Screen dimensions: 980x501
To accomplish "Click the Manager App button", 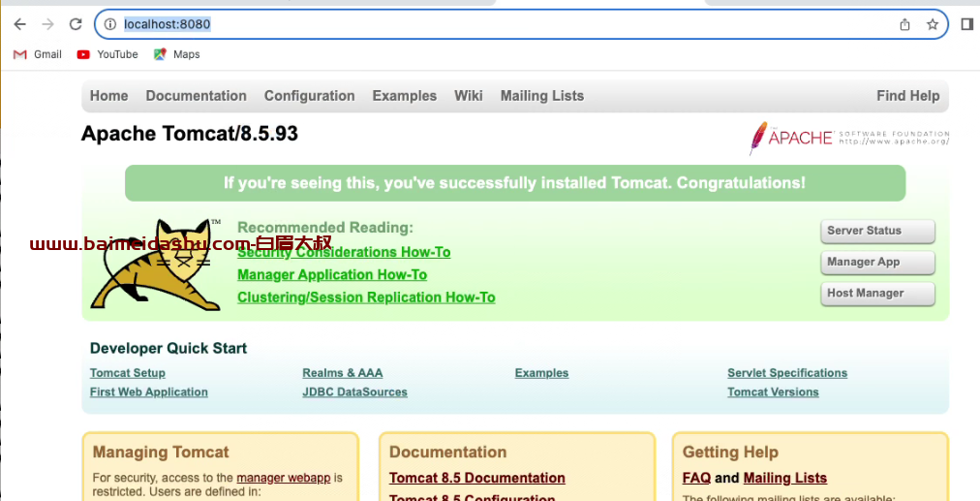I will [x=877, y=262].
